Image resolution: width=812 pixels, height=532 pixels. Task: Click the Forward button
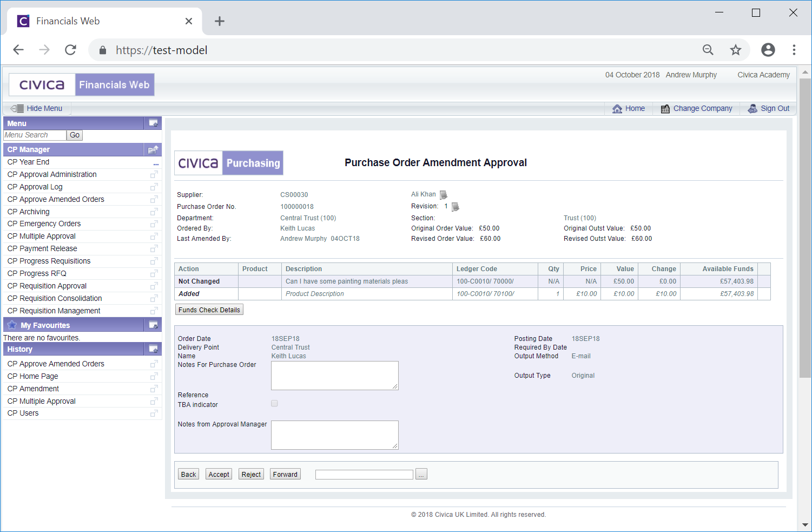[x=285, y=475]
